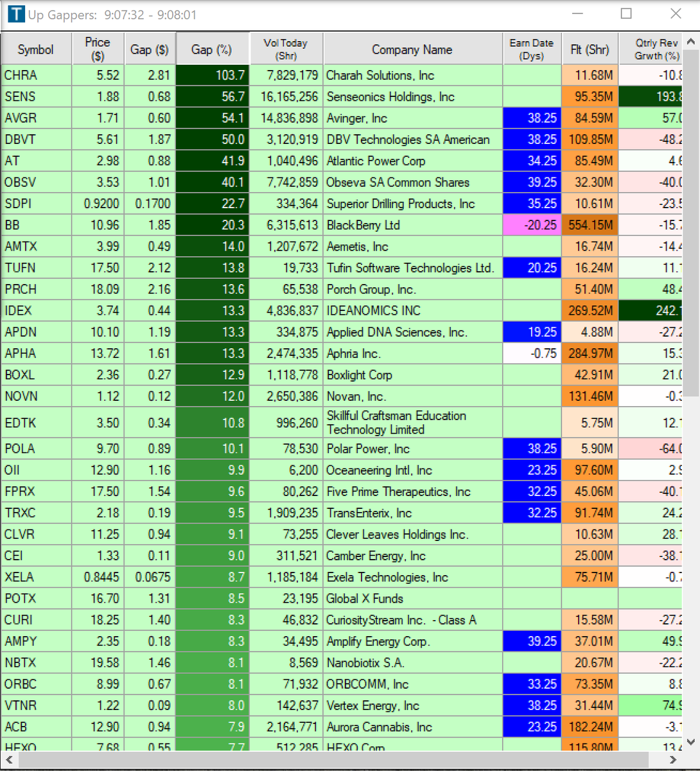
Task: Sort by the Gap ($) column header
Action: (150, 49)
